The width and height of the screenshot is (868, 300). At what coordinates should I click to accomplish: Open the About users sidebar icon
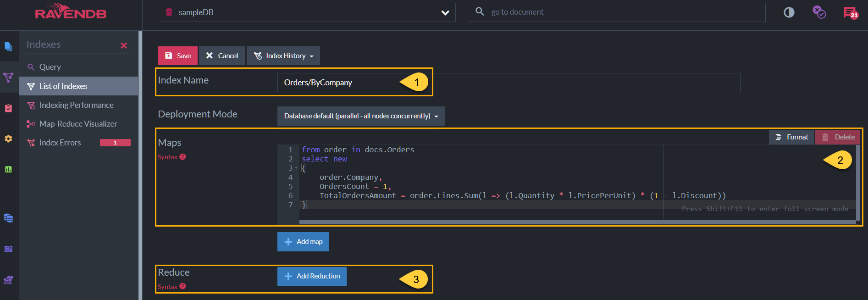[8, 280]
